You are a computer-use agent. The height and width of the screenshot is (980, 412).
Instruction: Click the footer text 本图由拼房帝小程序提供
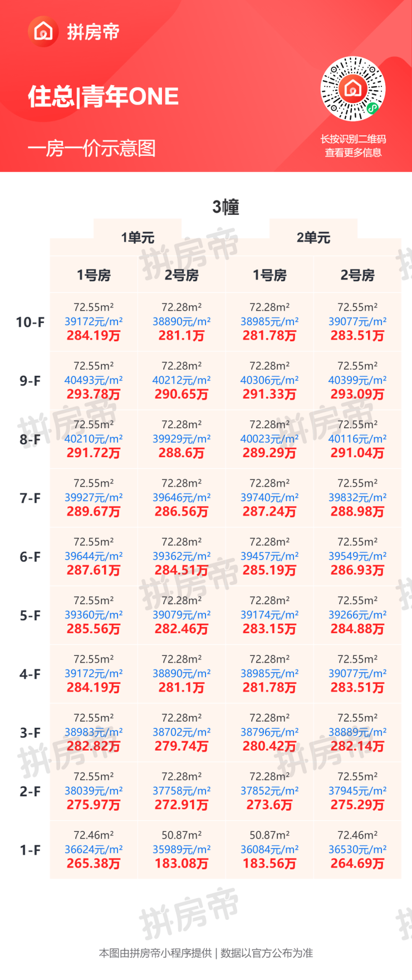[x=155, y=953]
